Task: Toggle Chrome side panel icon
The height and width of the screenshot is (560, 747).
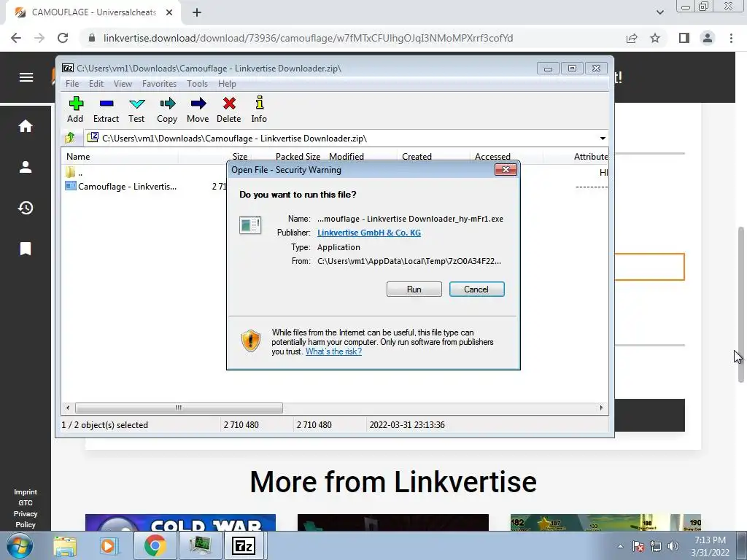Action: click(684, 38)
